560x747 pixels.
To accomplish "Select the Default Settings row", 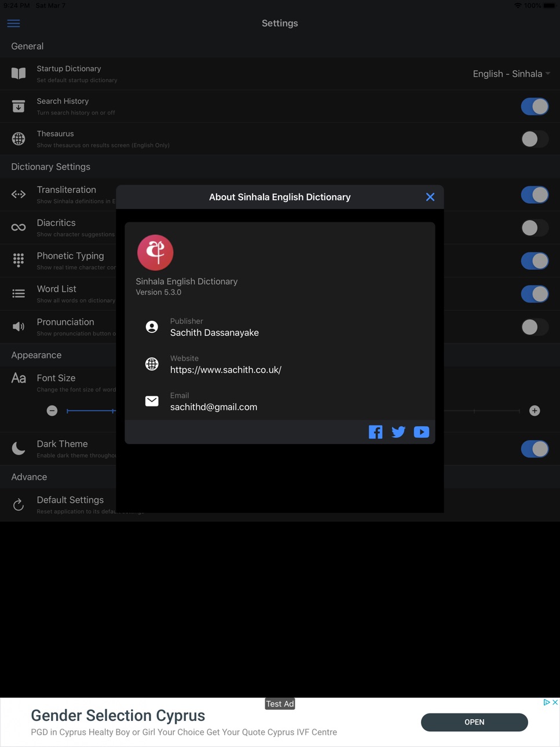I will [280, 505].
